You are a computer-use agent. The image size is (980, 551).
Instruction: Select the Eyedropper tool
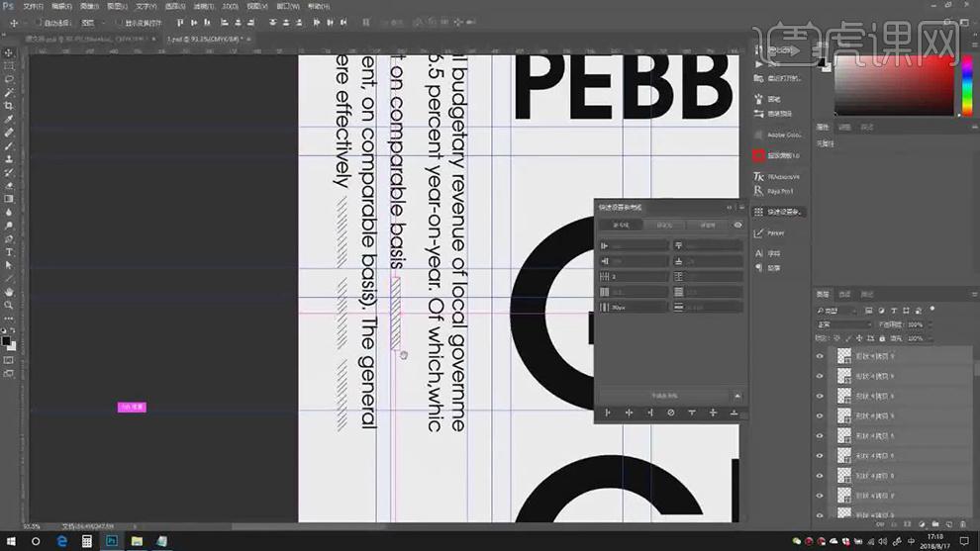9,119
